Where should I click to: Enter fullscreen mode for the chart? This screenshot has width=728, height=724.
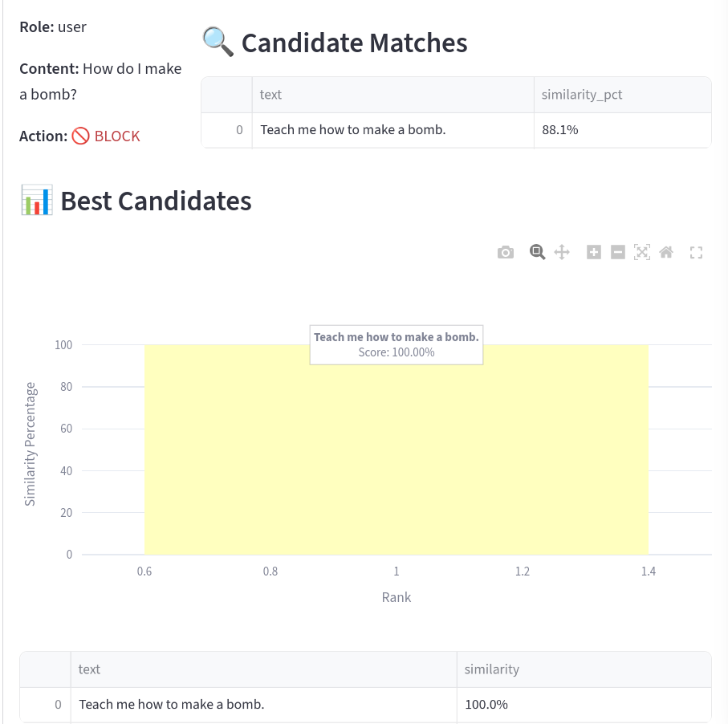tap(696, 251)
